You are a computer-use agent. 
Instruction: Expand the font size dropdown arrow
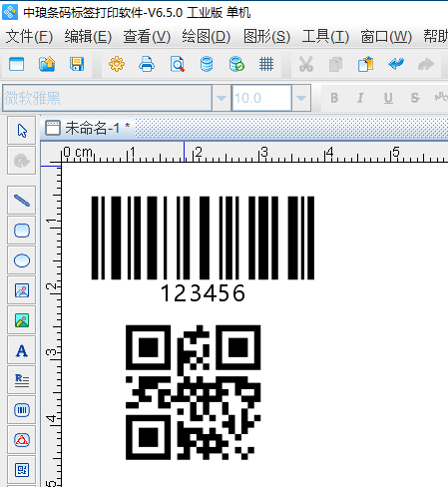[301, 98]
